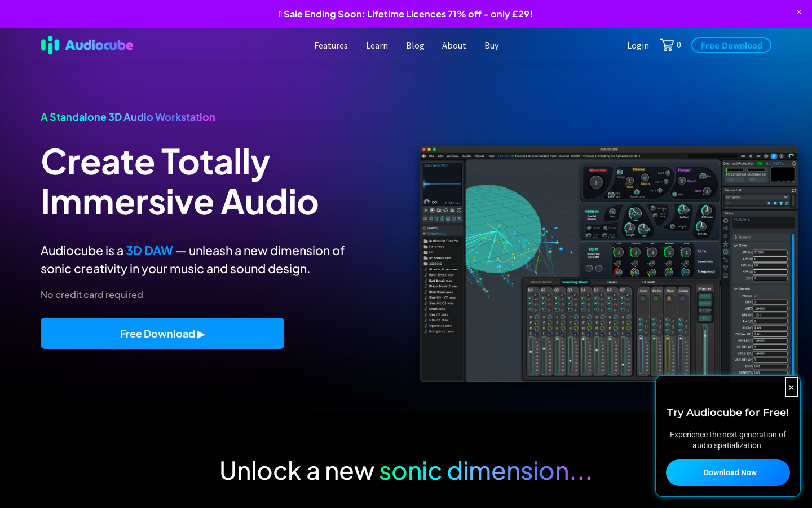The image size is (812, 508).
Task: Click the cart item count '0'
Action: click(x=679, y=45)
